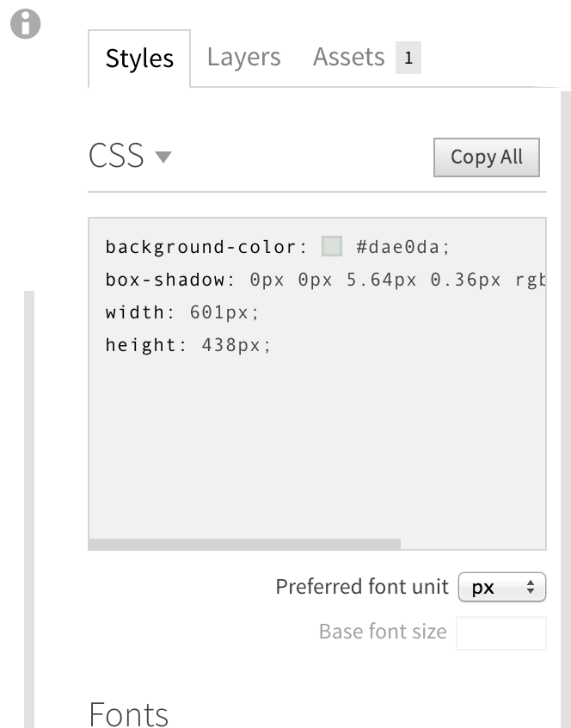Click the Assets count badge

coord(408,58)
